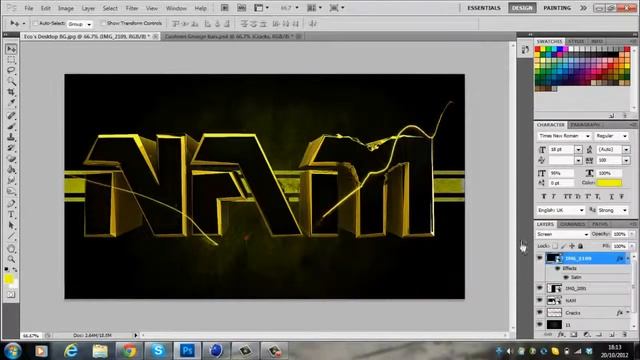Select the Crop tool

point(11,92)
